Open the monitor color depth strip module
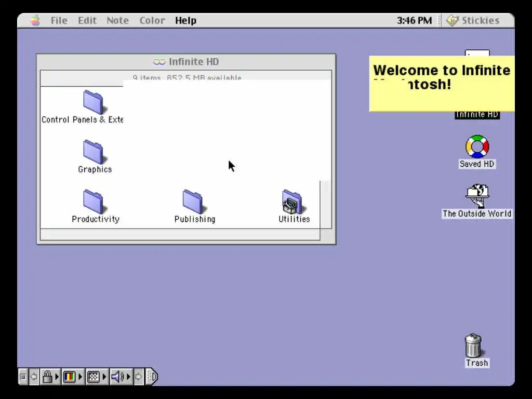 (x=73, y=377)
